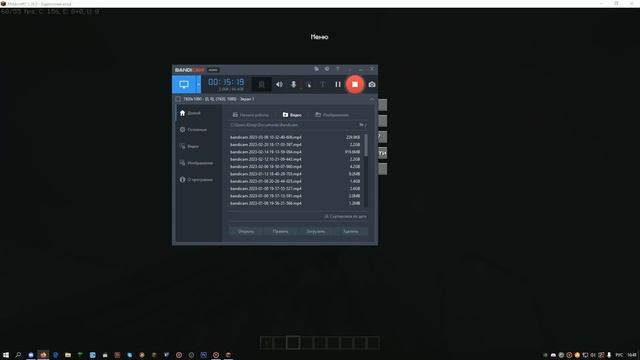Open File Explorer from the taskbar
This screenshot has height=360, width=640.
(68, 355)
